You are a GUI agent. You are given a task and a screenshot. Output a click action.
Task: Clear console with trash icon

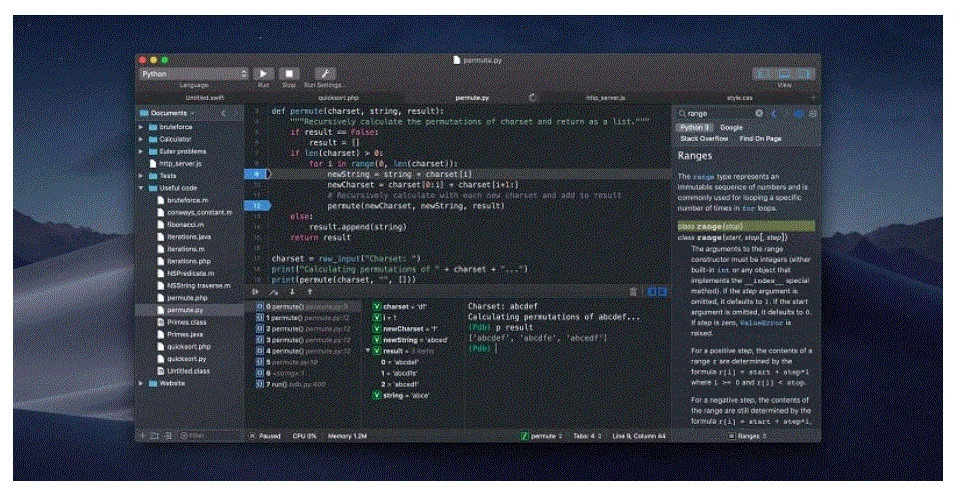633,292
